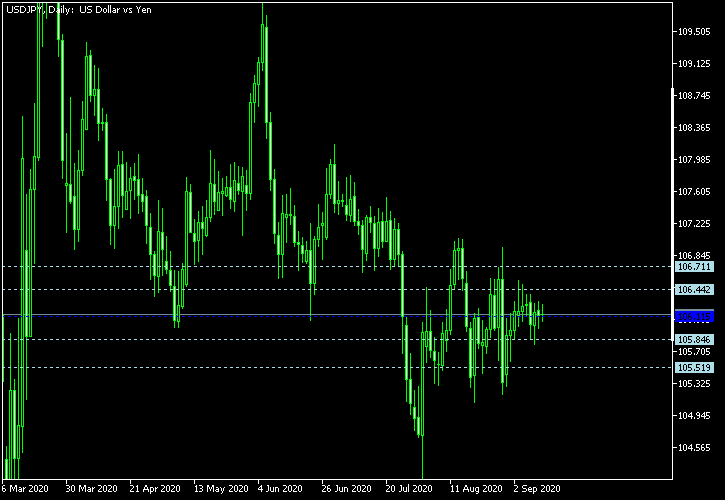Click the 4 Jun 2020 date label
Screen dimensions: 725x500
pos(281,488)
